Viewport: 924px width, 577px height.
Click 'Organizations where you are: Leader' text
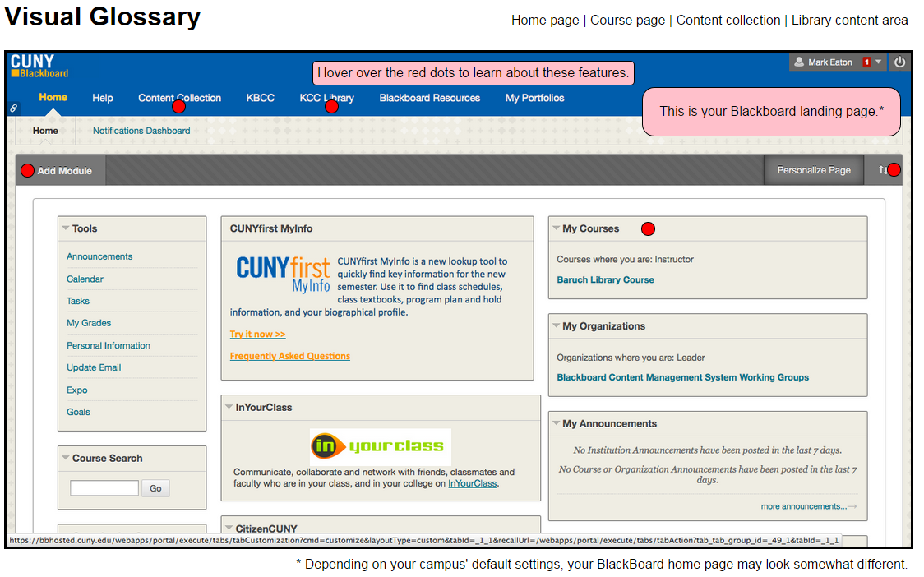coord(631,358)
